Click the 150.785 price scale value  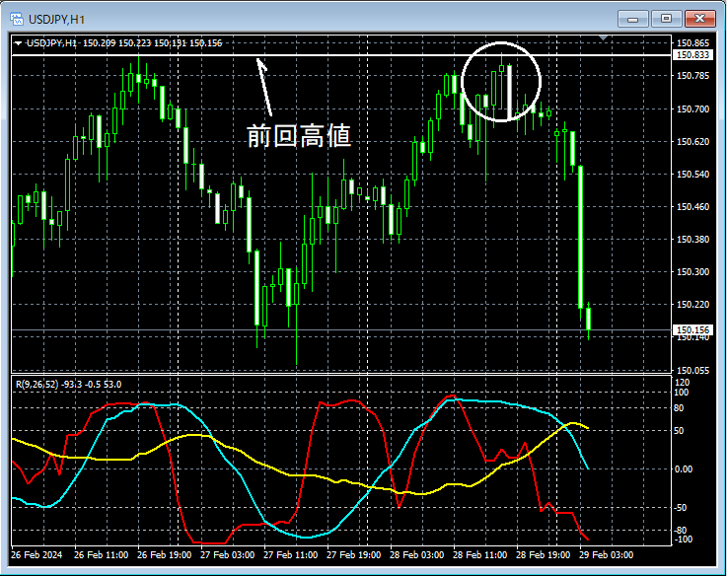(692, 76)
